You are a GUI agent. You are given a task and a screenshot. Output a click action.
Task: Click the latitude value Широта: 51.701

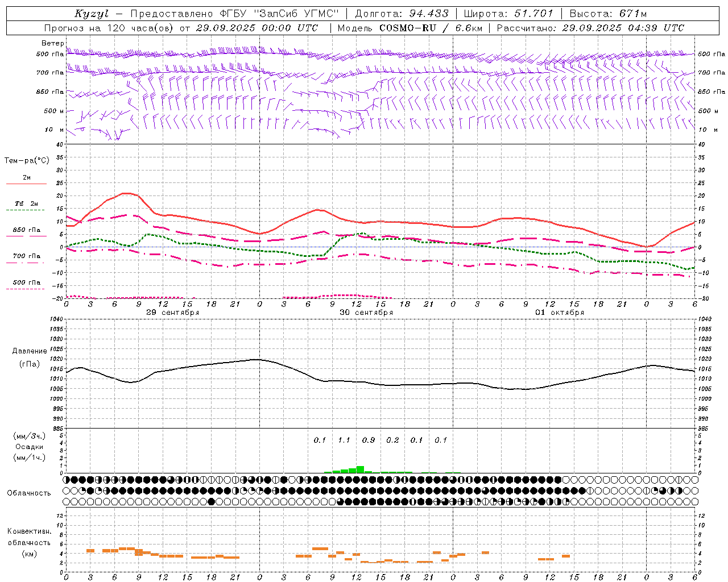(508, 14)
